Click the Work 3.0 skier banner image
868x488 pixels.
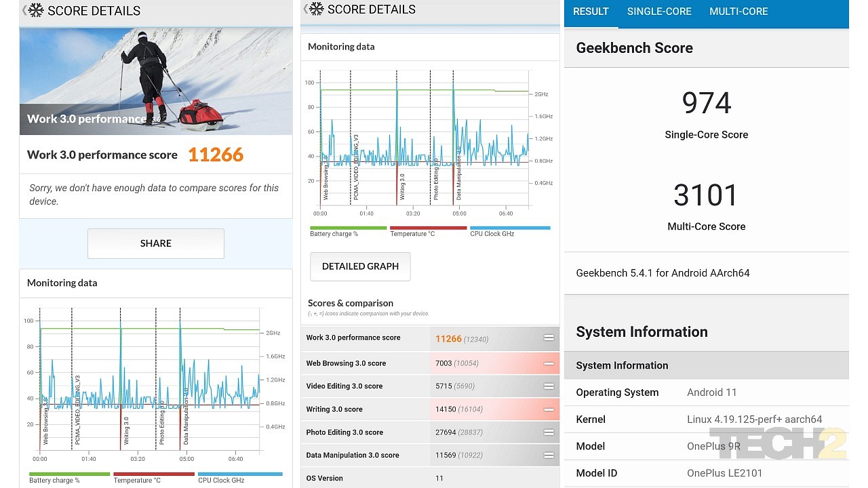click(156, 81)
